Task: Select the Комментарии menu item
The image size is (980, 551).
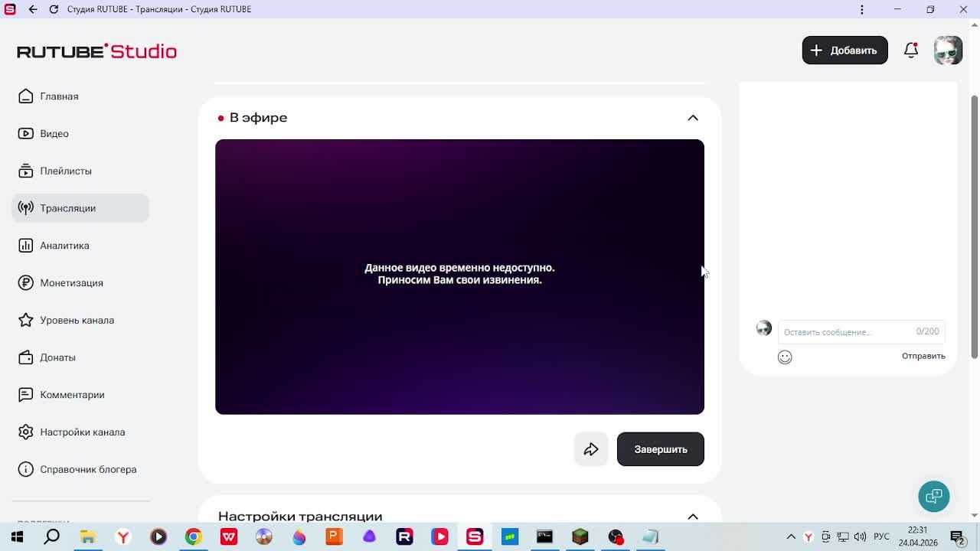Action: tap(72, 395)
